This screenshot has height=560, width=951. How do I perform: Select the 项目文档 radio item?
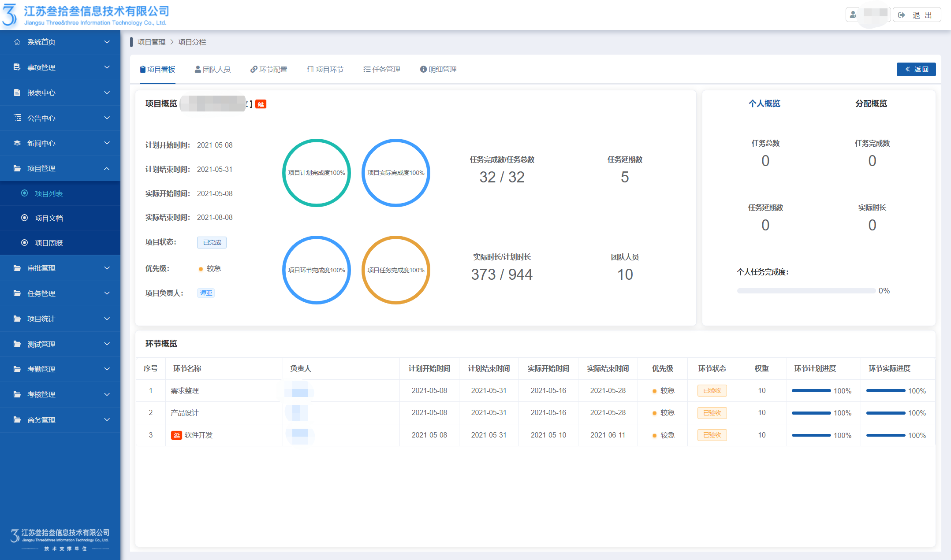(25, 218)
